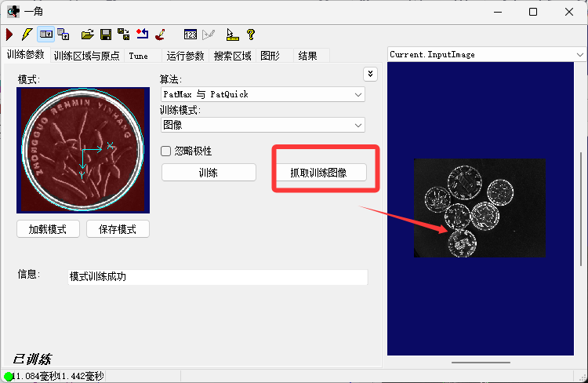Toggle the 忽略极性 checkbox
Viewport: 588px width, 383px height.
165,151
